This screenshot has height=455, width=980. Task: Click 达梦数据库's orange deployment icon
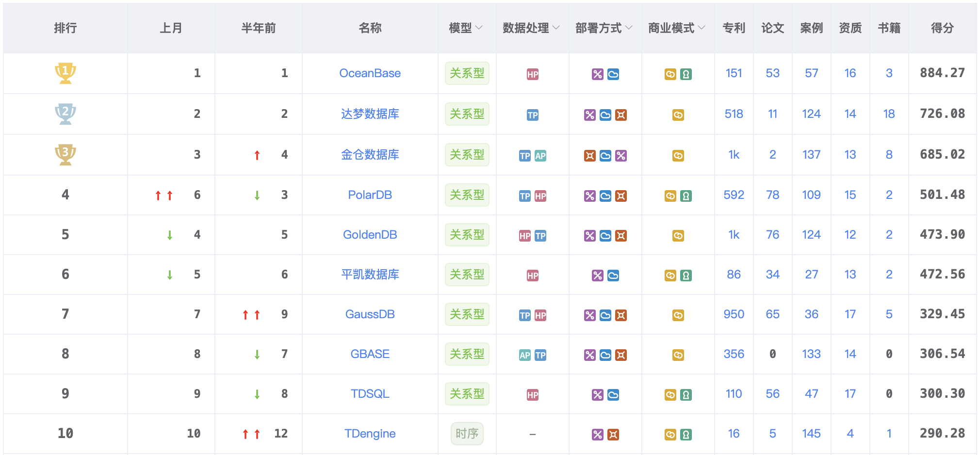(x=621, y=115)
